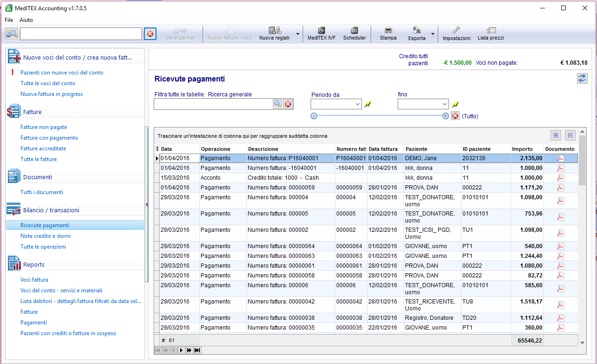
Task: Open the column chooser icon left of Data header
Action: coord(157,149)
